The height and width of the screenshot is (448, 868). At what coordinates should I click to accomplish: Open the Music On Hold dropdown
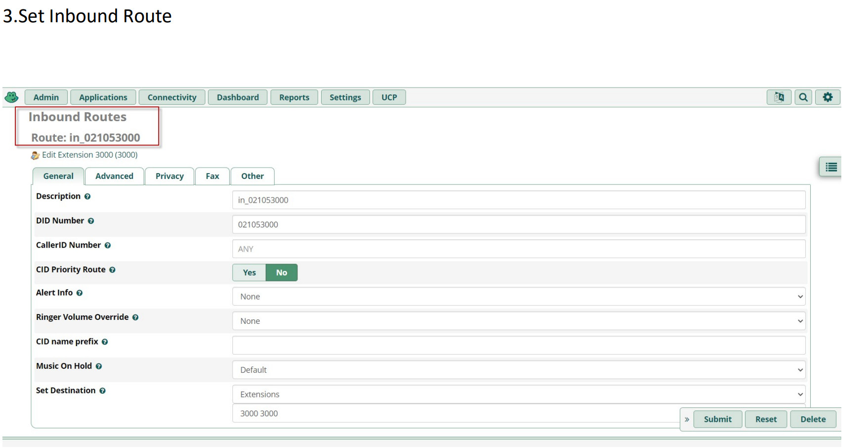coord(519,370)
